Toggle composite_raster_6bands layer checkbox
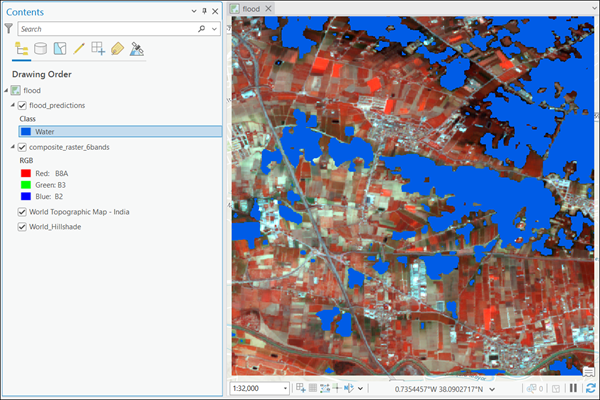600x400 pixels. pyautogui.click(x=23, y=147)
